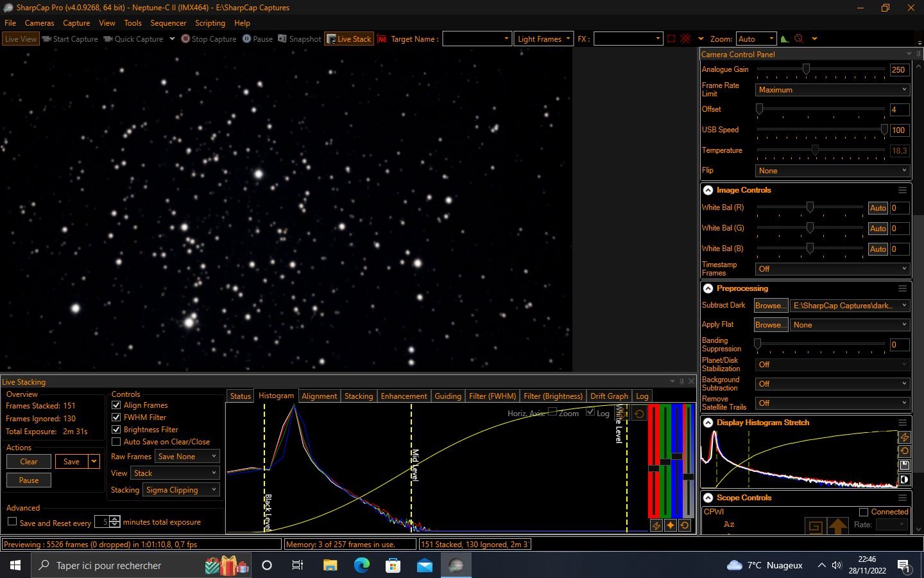Screen dimensions: 924x578
Task: Open the Zoom Auto dropdown
Action: click(x=756, y=39)
